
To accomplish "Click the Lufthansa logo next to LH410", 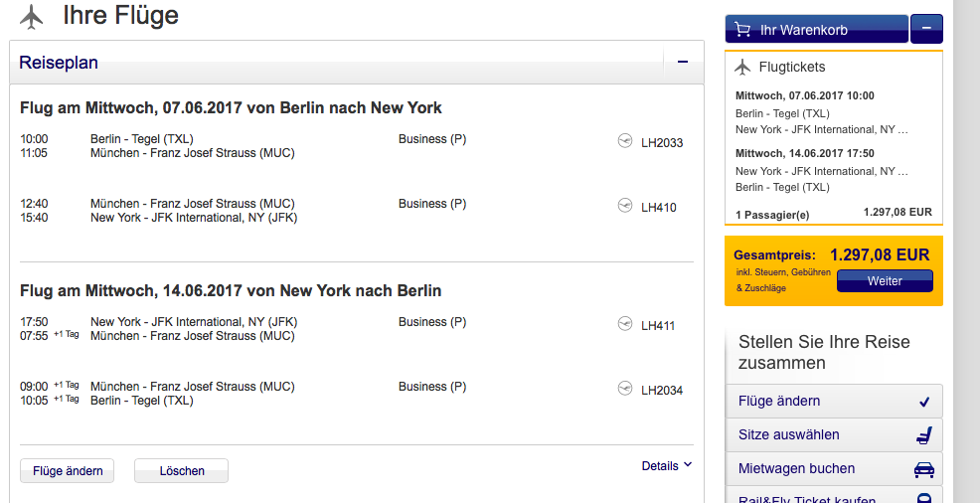I will (625, 206).
